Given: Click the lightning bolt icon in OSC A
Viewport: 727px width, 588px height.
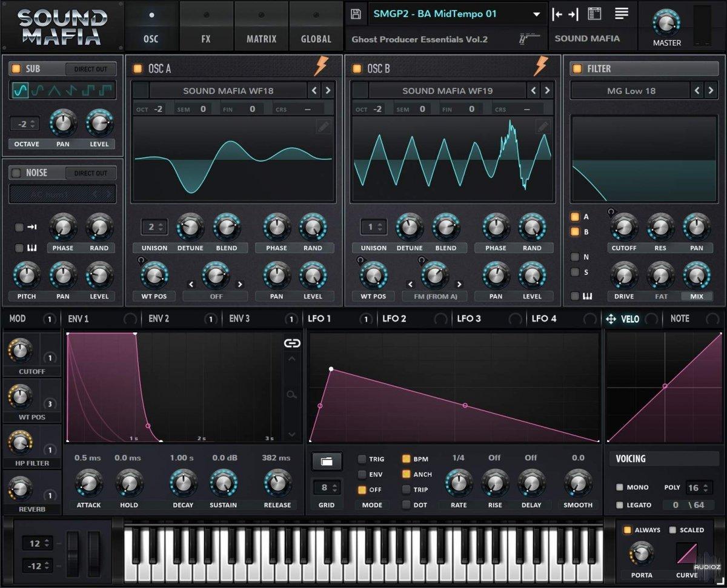Looking at the screenshot, I should [321, 66].
